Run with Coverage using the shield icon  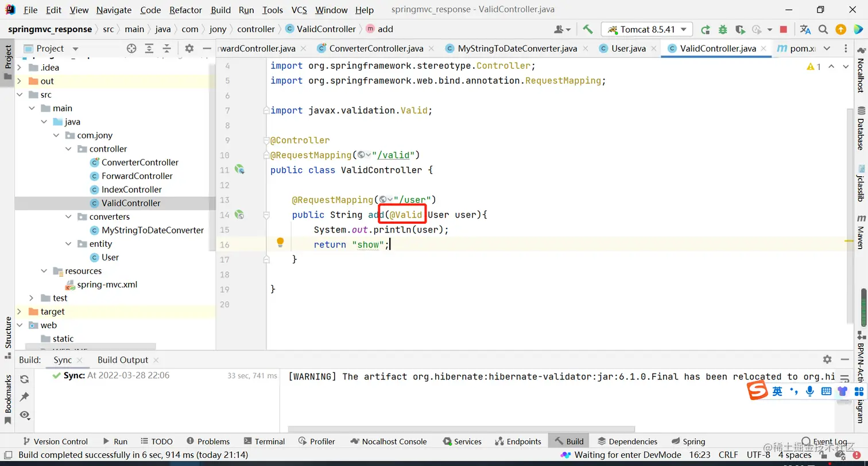click(740, 29)
